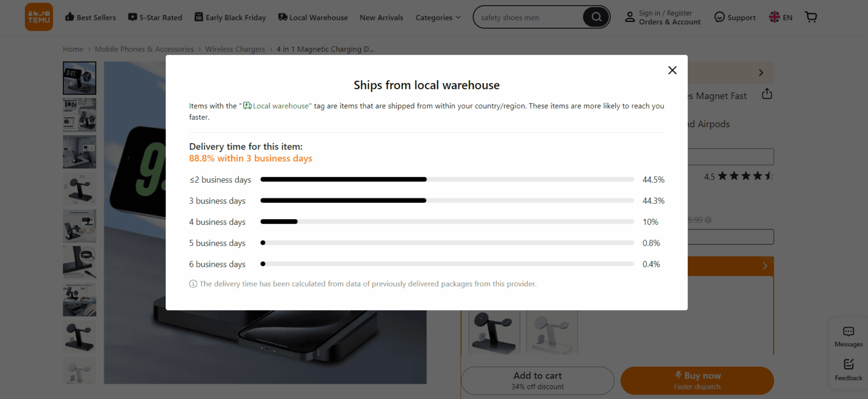Image resolution: width=868 pixels, height=399 pixels.
Task: Open the shopping cart icon
Action: point(811,18)
